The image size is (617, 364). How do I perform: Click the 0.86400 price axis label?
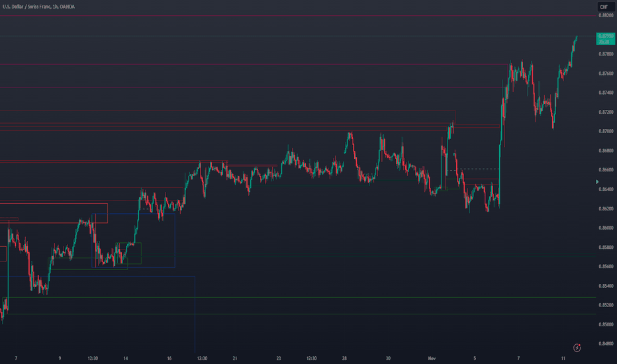[x=606, y=189]
